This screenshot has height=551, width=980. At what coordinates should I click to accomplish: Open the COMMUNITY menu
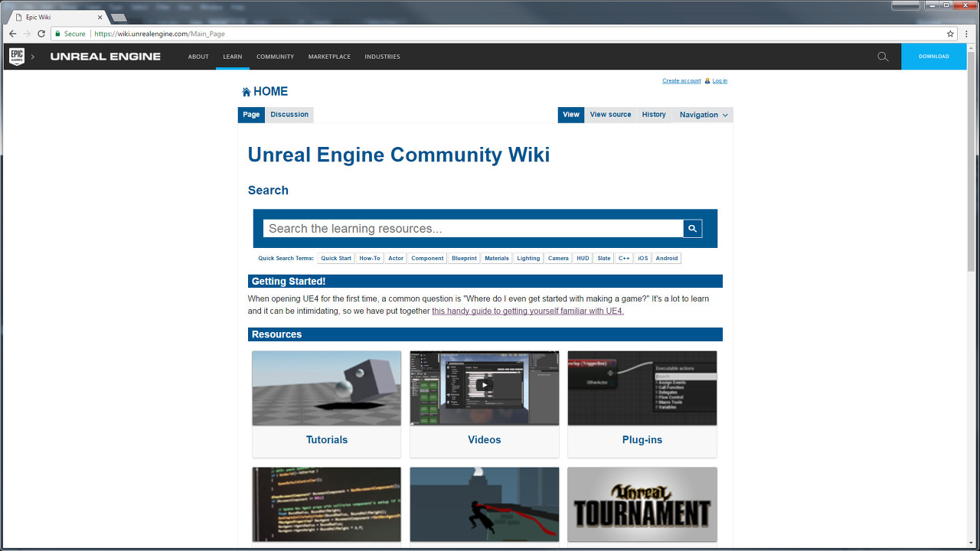pyautogui.click(x=275, y=57)
